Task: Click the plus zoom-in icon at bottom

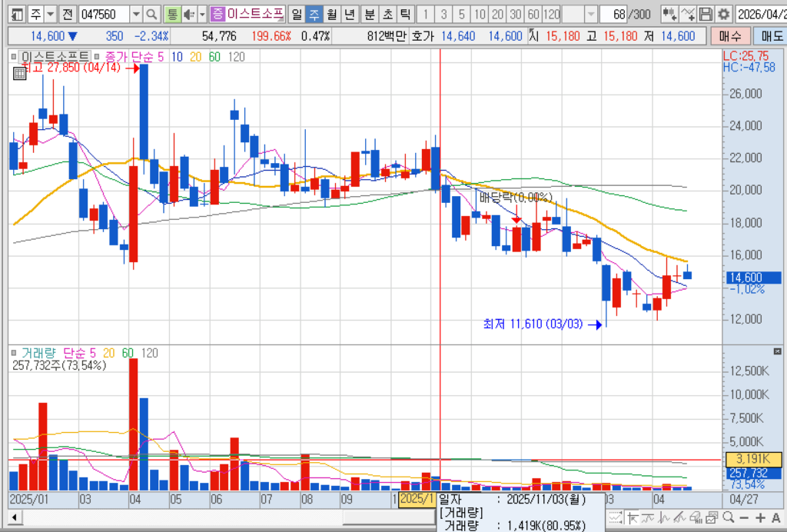Action: (760, 517)
